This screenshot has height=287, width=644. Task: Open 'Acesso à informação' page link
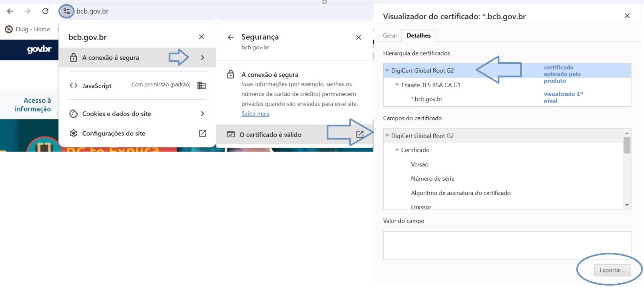click(x=33, y=105)
